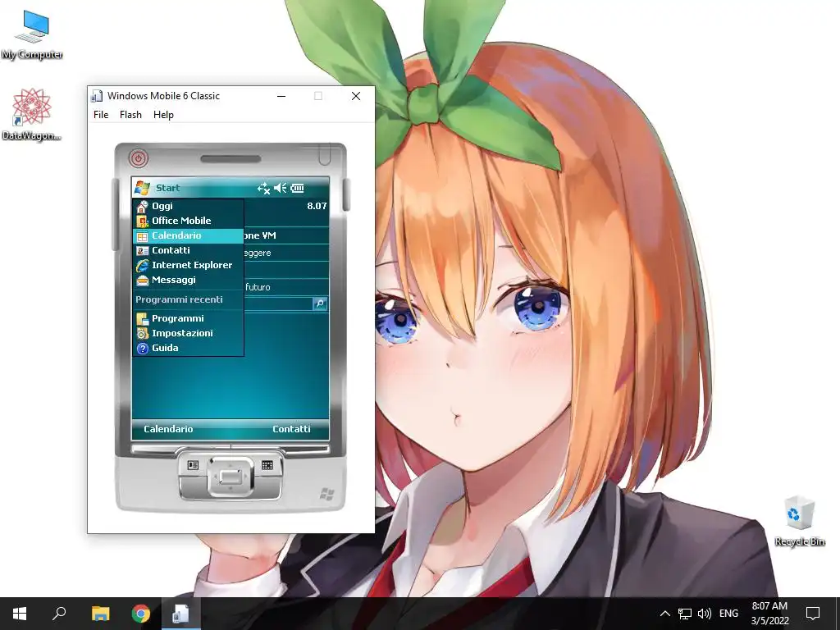This screenshot has height=630, width=840.
Task: Open the Windows Start button on taskbar
Action: [x=20, y=614]
